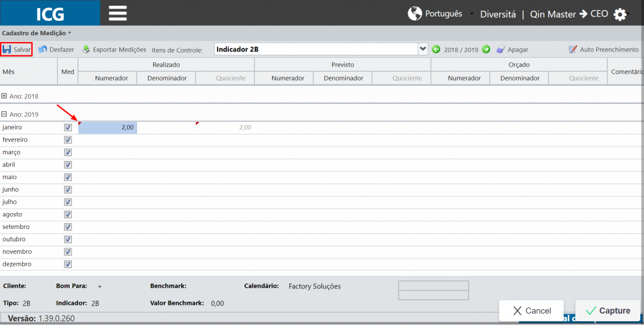Viewport: 644px width, 325px height.
Task: Toggle the novembro Med checkbox
Action: coord(68,252)
